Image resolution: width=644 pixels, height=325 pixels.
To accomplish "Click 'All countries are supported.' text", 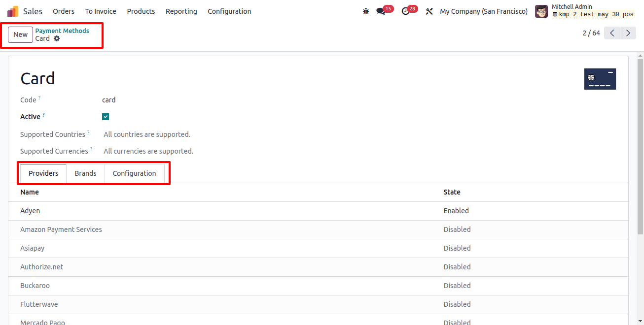I will click(x=147, y=134).
